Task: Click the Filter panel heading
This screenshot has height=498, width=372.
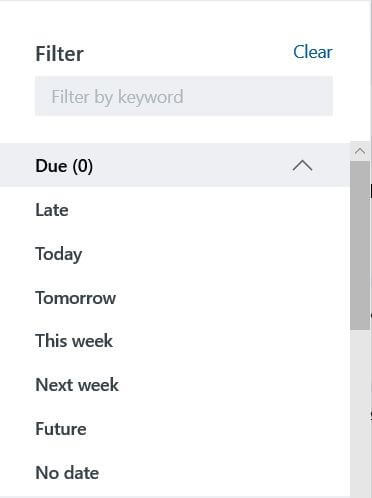Action: pyautogui.click(x=59, y=53)
